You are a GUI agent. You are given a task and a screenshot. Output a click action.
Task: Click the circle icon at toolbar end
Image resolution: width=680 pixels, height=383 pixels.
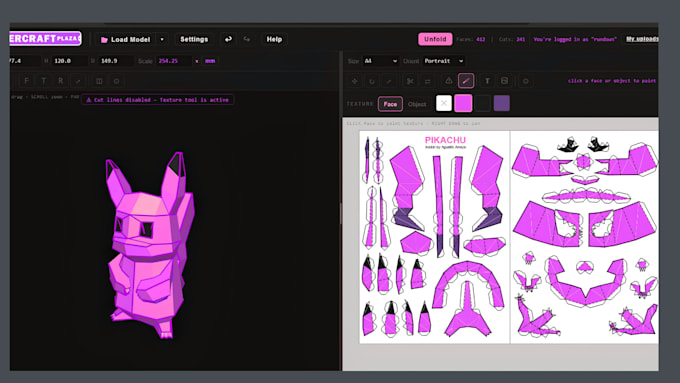[x=526, y=81]
